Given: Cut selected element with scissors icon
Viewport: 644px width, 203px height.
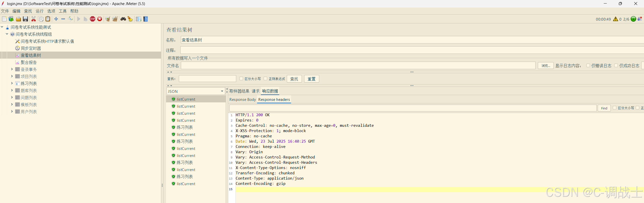Looking at the screenshot, I should tap(33, 19).
